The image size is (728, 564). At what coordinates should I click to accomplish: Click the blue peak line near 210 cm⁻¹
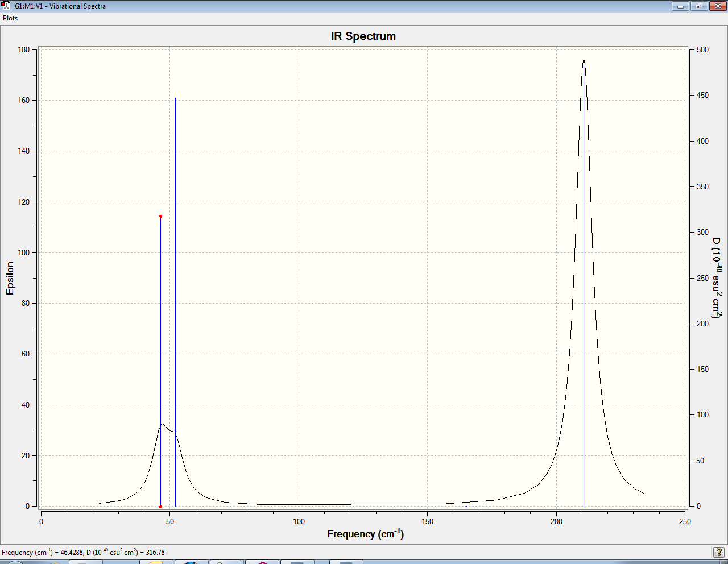tap(584, 284)
